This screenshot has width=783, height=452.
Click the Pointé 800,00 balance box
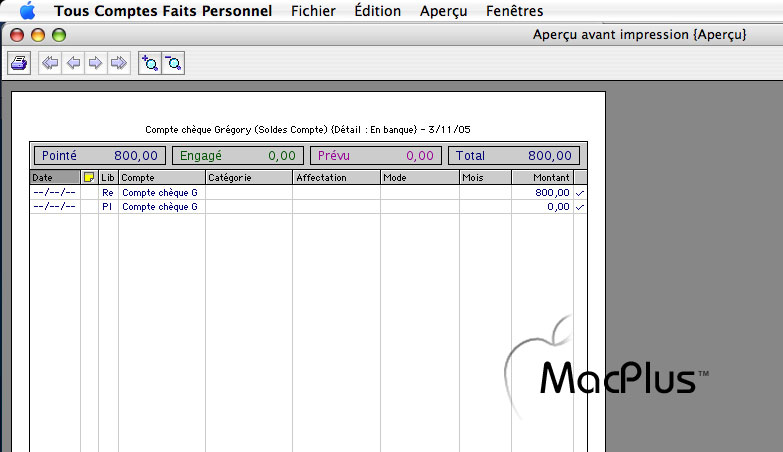point(100,155)
